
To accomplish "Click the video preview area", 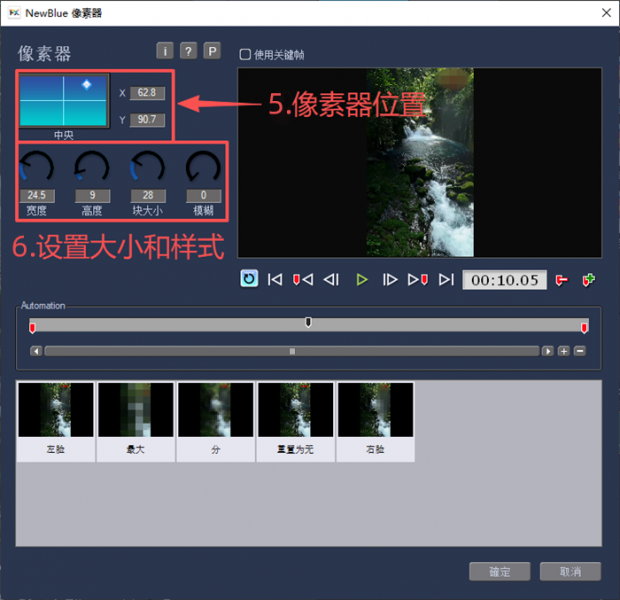I will pyautogui.click(x=420, y=163).
